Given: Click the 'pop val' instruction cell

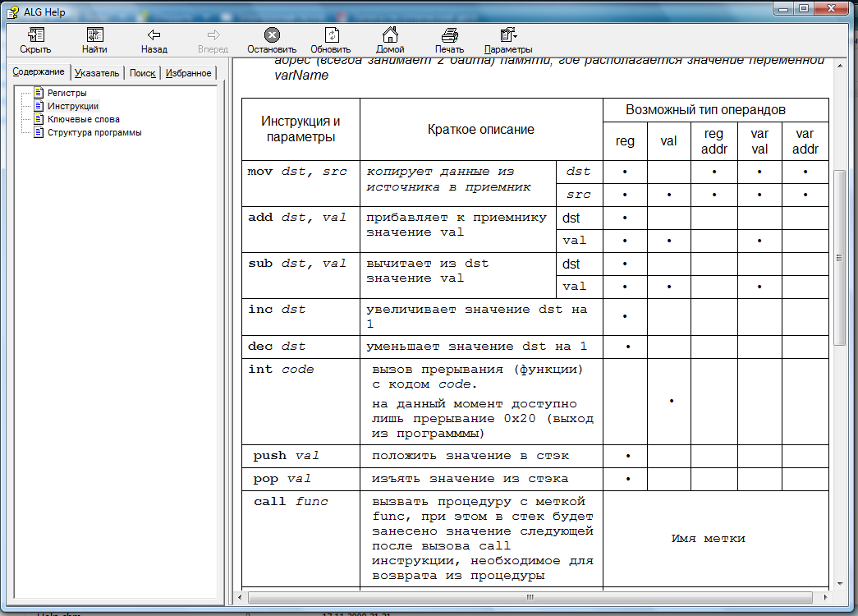Looking at the screenshot, I should tap(301, 479).
